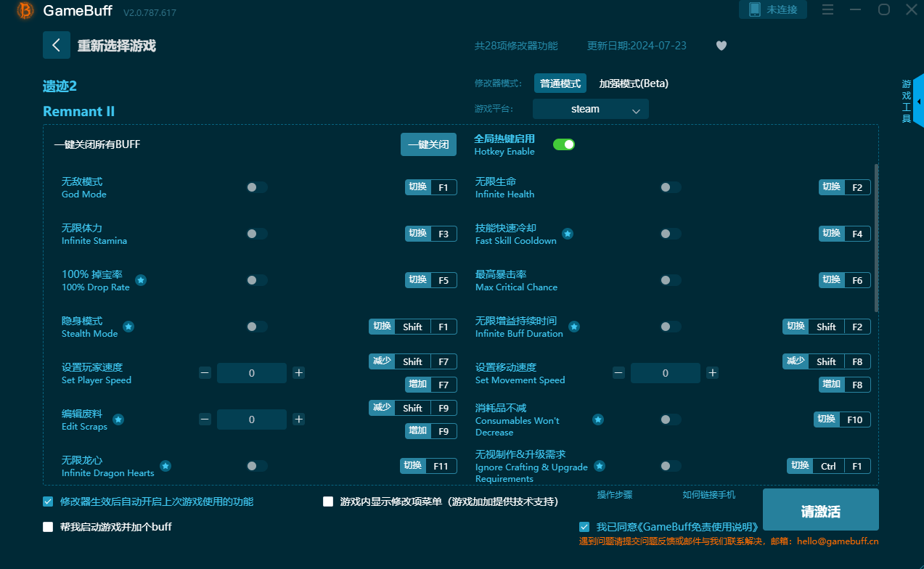Enable Max Critical Chance toggle

[671, 280]
